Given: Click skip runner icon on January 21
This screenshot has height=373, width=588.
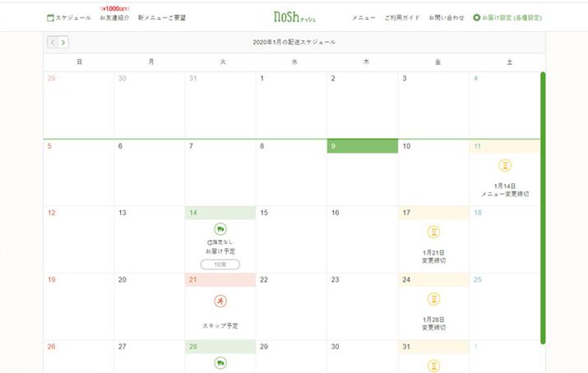Looking at the screenshot, I should coord(220,301).
